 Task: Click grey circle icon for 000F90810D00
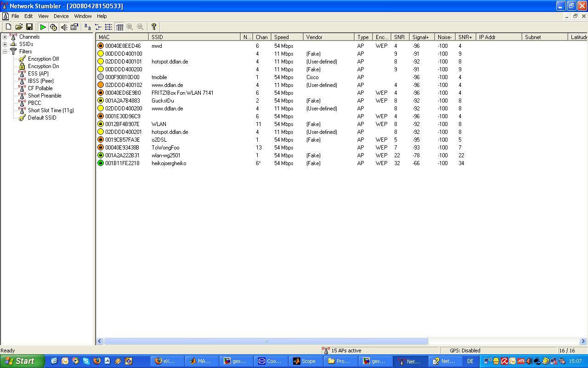tap(101, 77)
